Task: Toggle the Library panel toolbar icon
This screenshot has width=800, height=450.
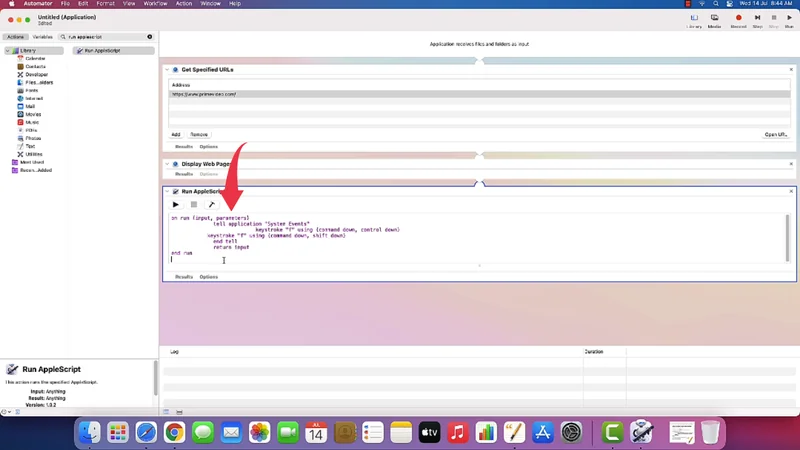Action: coord(694,19)
